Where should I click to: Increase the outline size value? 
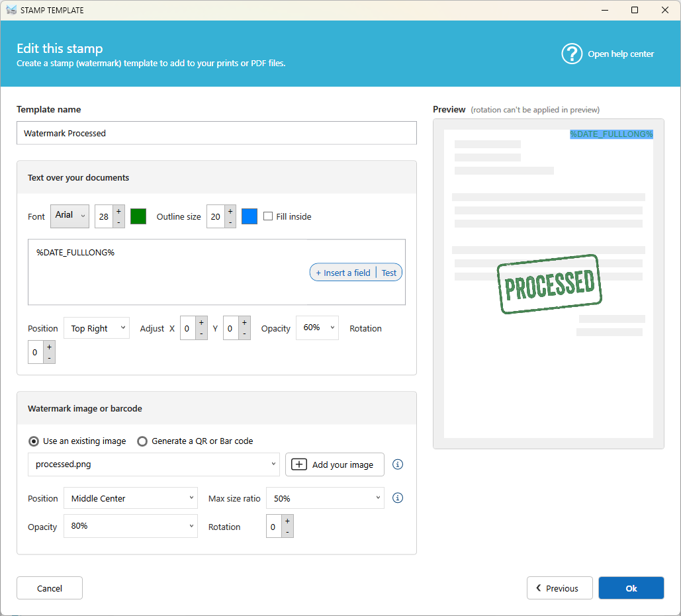click(230, 211)
